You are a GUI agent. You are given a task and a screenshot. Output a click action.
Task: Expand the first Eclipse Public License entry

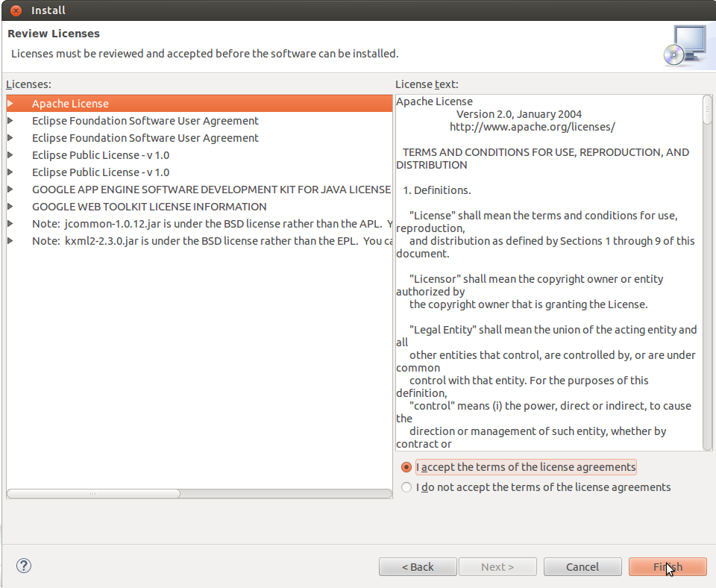[10, 155]
